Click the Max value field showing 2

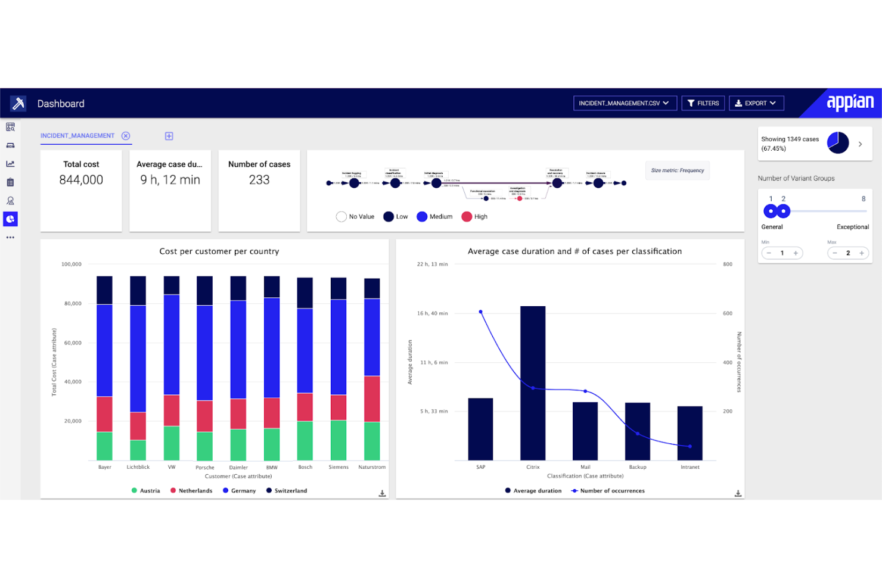coord(848,253)
